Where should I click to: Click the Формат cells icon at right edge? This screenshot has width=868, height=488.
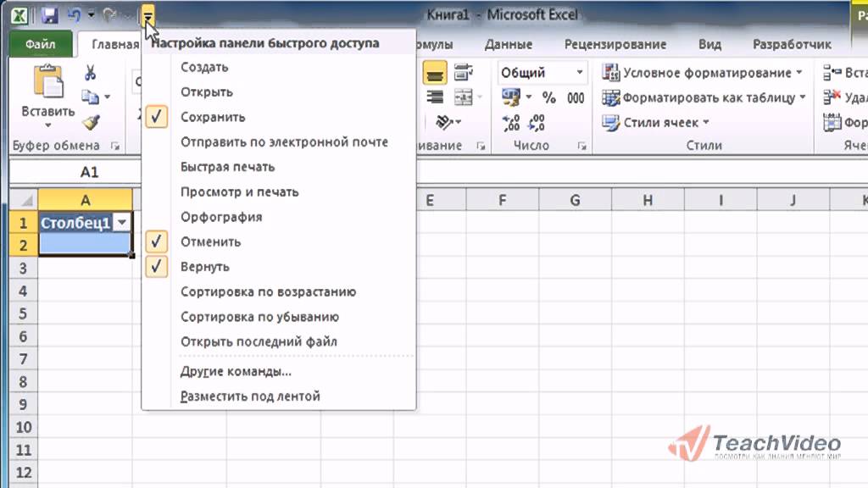[x=832, y=122]
